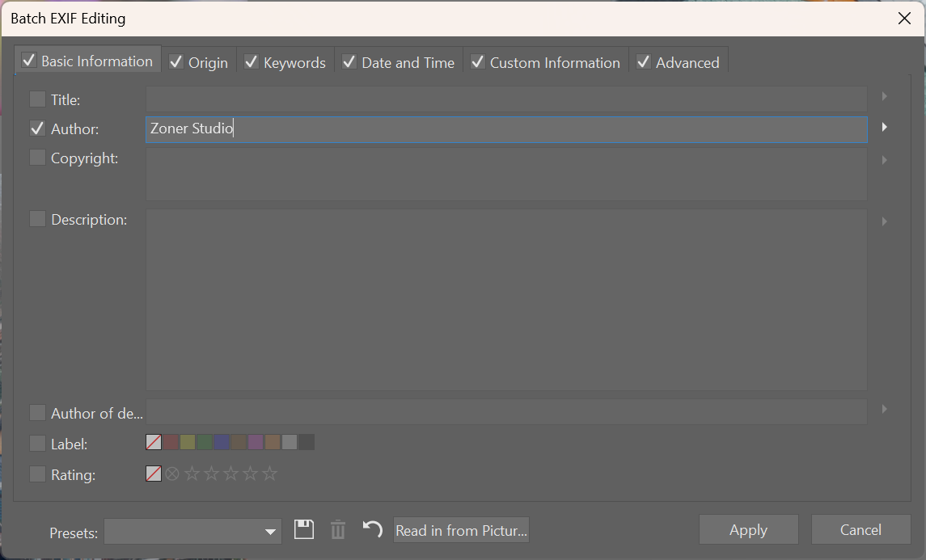Open the arrow menu beside Author of description
This screenshot has width=926, height=560.
pyautogui.click(x=884, y=409)
